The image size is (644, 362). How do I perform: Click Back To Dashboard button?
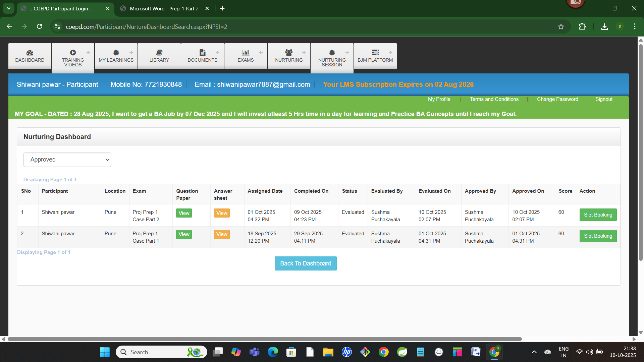pos(305,263)
